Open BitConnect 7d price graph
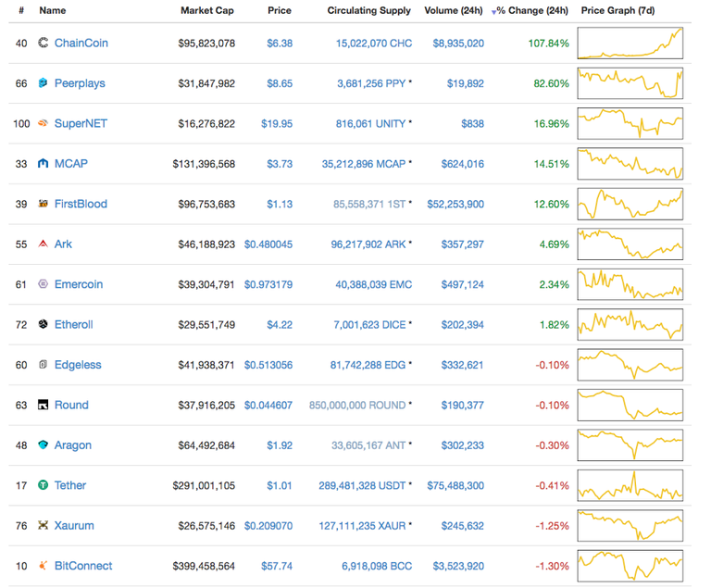711x588 pixels. (630, 566)
